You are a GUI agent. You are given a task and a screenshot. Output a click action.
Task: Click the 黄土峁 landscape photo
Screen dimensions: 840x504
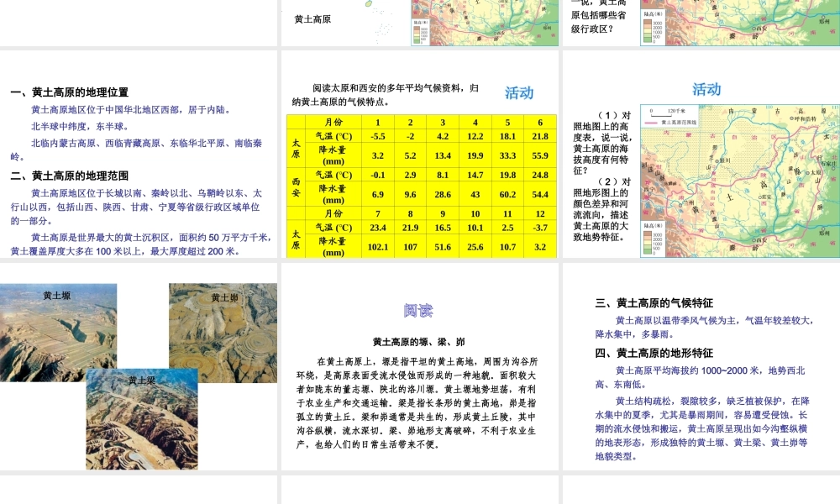[223, 332]
